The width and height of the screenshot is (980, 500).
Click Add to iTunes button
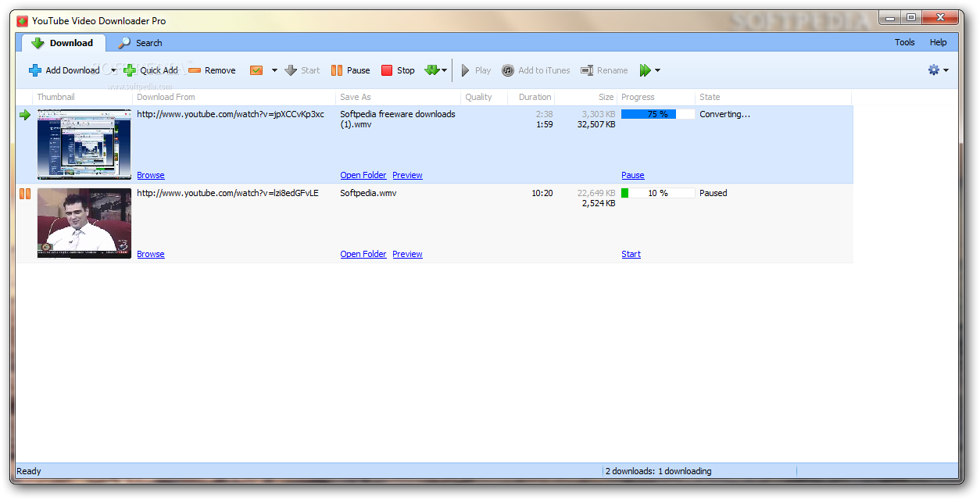point(536,70)
